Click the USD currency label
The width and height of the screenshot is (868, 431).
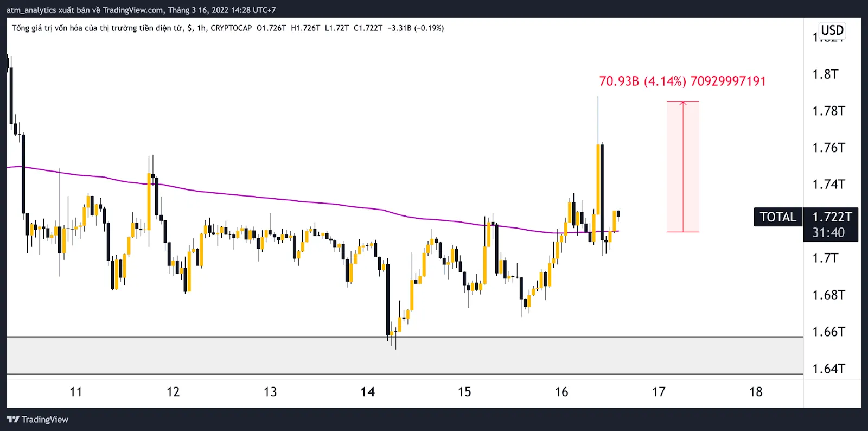(832, 30)
